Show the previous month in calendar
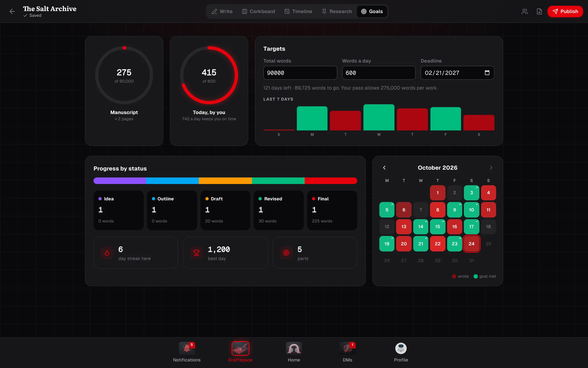The height and width of the screenshot is (368, 588). point(384,168)
